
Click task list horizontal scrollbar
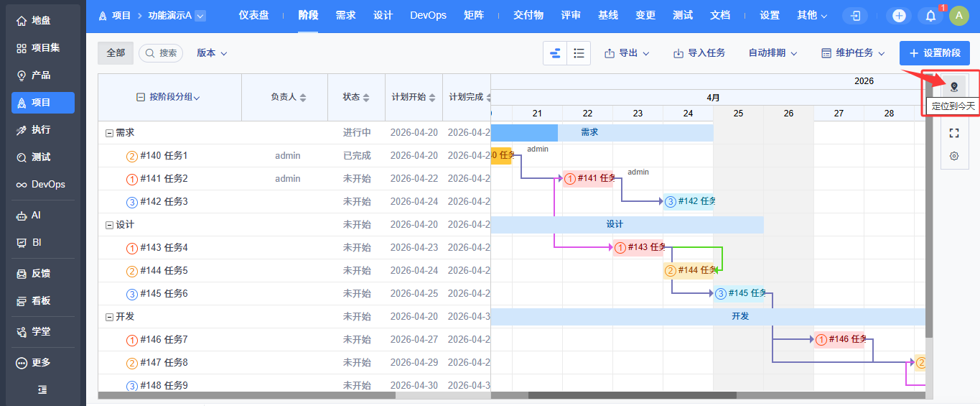[x=247, y=395]
